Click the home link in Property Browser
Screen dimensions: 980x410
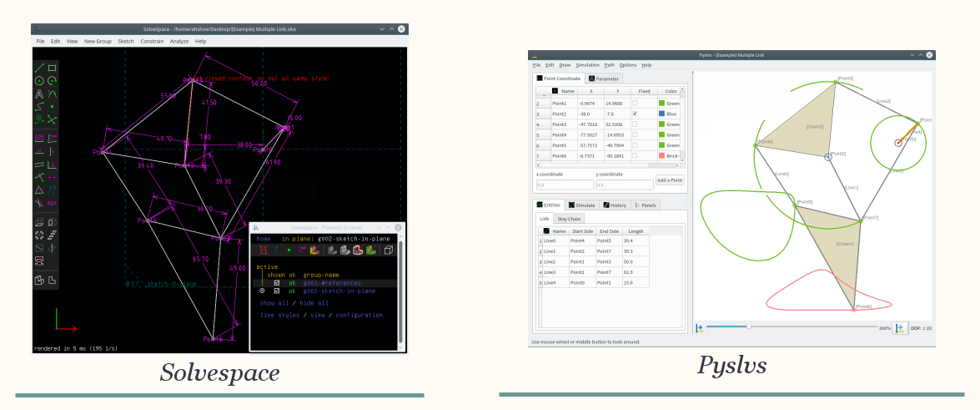point(263,239)
